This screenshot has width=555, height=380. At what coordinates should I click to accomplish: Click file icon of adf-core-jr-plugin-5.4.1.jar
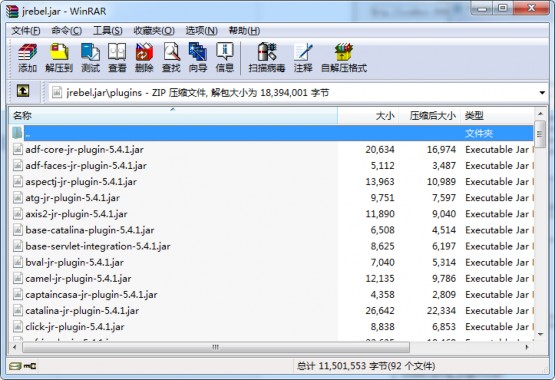tap(17, 149)
